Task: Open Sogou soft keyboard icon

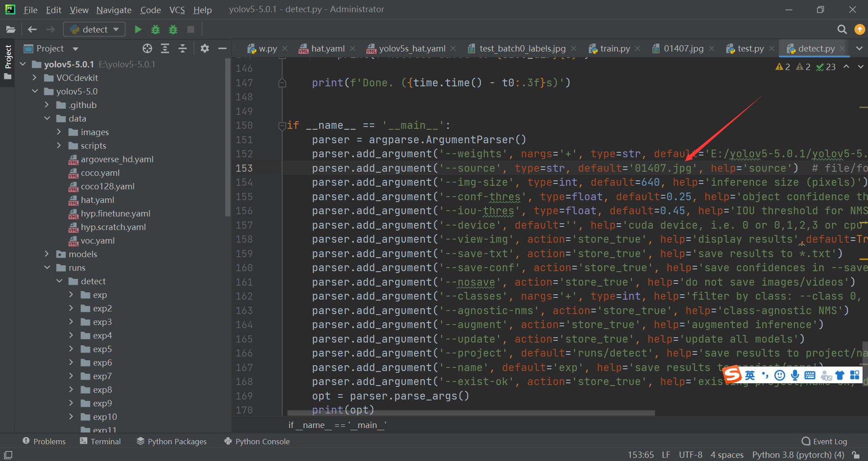Action: point(810,375)
